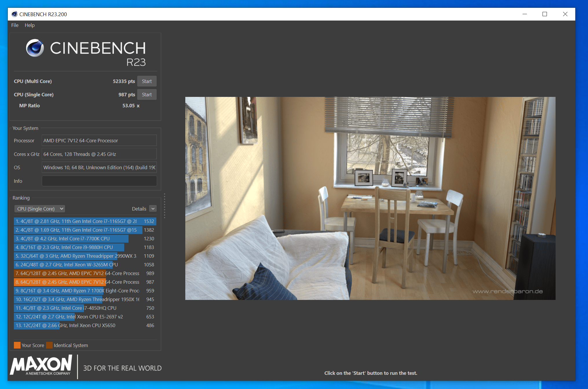588x389 pixels.
Task: Click the brown Identical System legend swatch
Action: tap(49, 345)
